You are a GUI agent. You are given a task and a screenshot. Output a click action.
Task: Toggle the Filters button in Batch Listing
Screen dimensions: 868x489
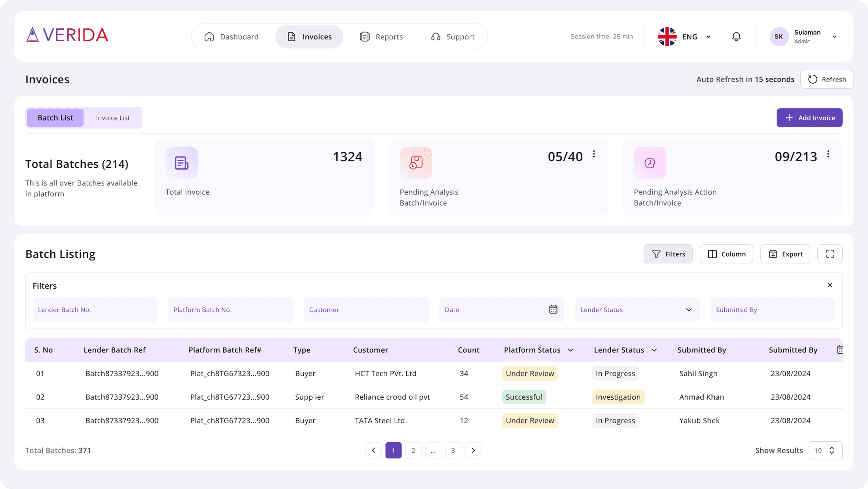(x=668, y=254)
